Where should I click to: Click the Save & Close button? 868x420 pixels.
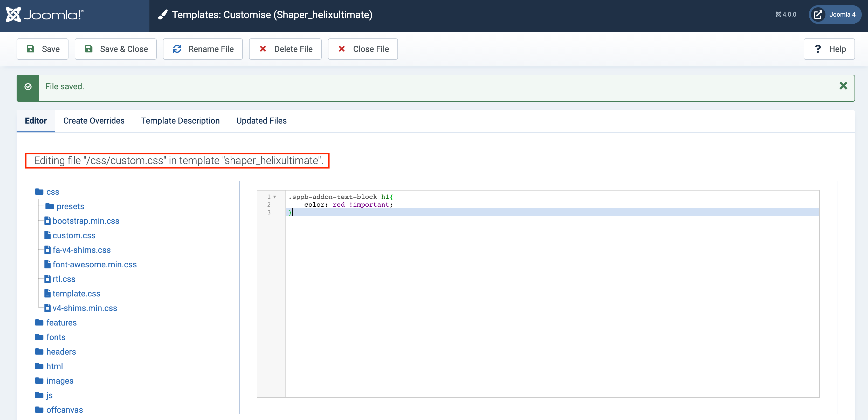tap(116, 49)
